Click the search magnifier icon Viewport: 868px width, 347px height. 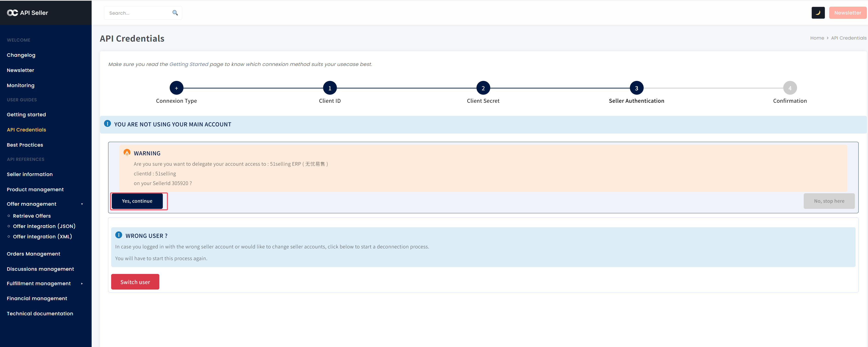coord(175,13)
